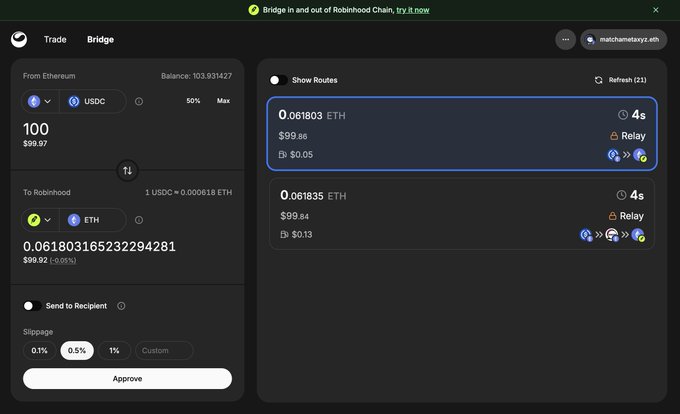Select the 0.061803 ETH route card

pyautogui.click(x=462, y=134)
